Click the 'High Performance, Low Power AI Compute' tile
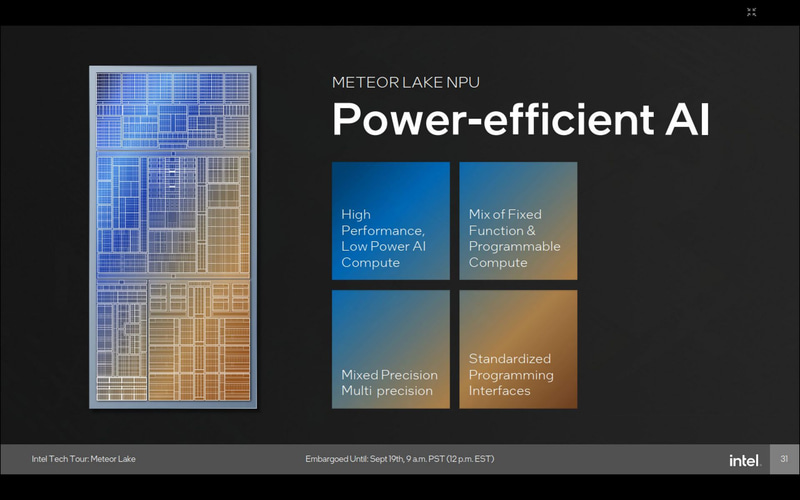The width and height of the screenshot is (800, 500). point(391,221)
